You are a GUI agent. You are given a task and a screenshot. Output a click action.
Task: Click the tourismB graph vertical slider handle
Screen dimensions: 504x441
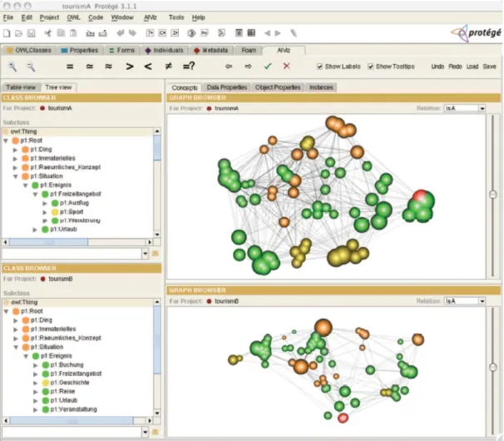492,367
